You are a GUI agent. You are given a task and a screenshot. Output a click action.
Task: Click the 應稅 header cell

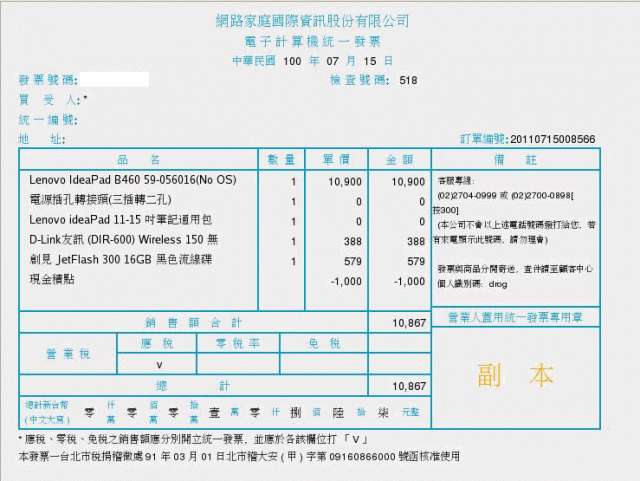coord(157,343)
